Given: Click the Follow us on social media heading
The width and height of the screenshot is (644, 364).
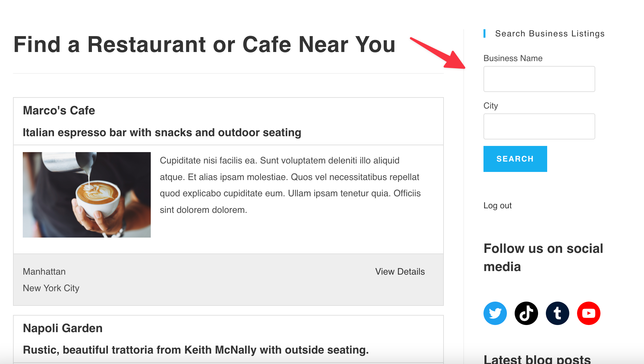Looking at the screenshot, I should coord(543,257).
